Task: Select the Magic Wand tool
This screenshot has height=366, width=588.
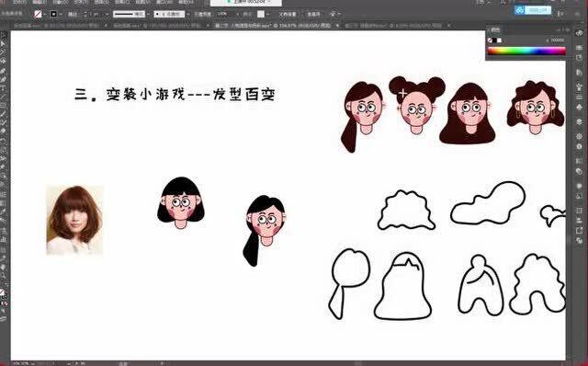Action: [4, 52]
